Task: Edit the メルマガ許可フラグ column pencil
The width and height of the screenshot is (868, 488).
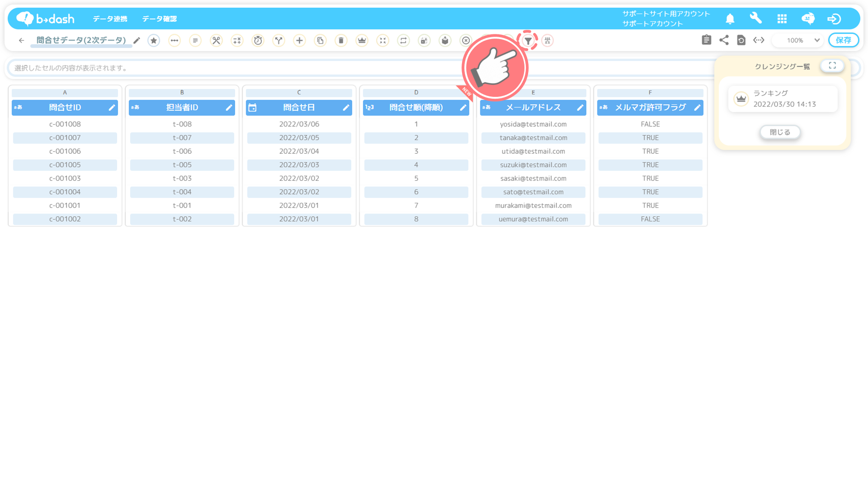Action: [697, 107]
